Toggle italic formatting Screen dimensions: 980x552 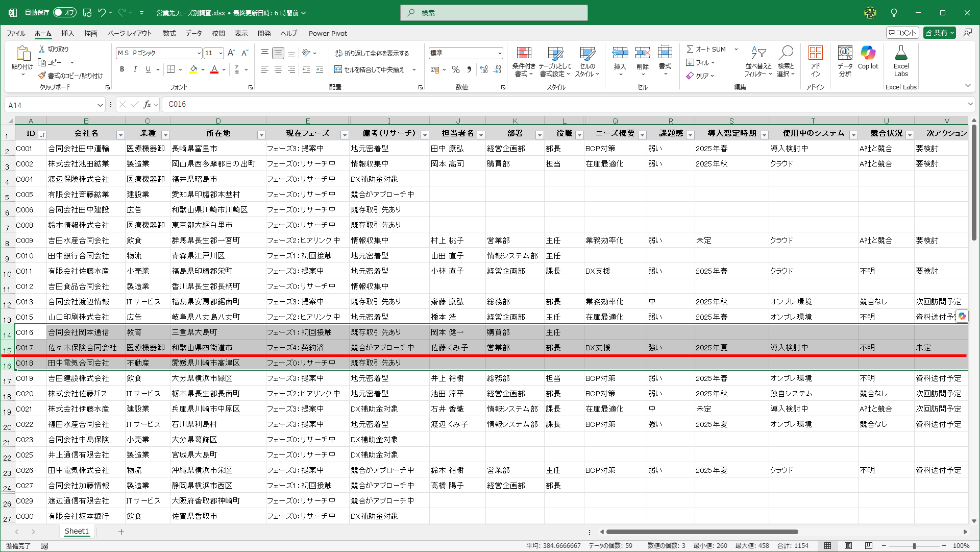point(135,69)
